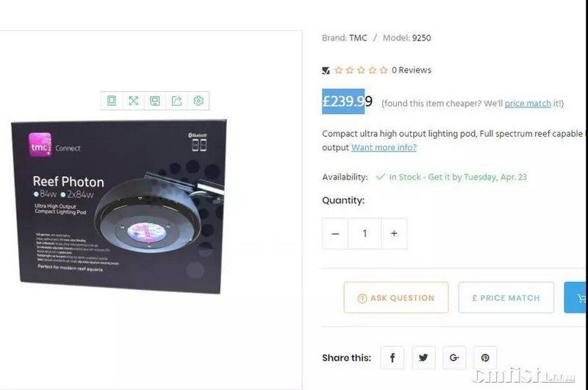Click the save icon above the image
Viewport: 588px width, 390px height.
click(155, 101)
